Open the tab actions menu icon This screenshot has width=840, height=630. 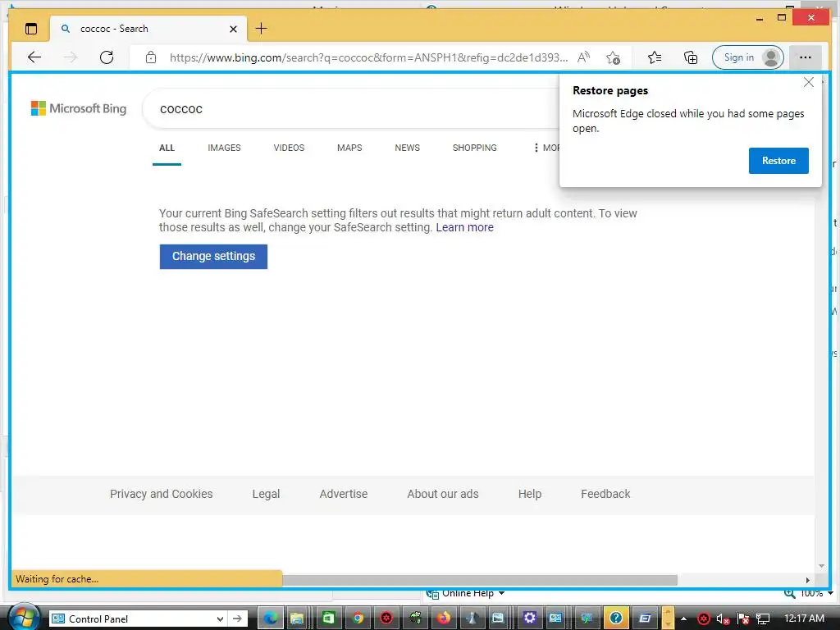pyautogui.click(x=31, y=29)
